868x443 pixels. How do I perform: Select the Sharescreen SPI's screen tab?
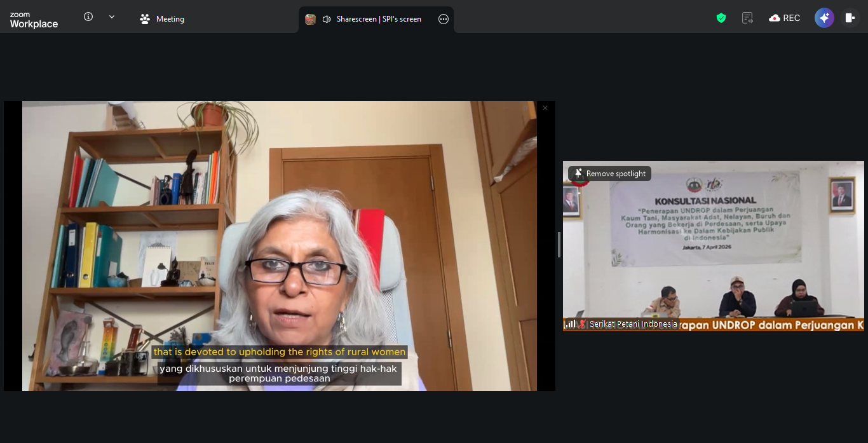[x=378, y=19]
